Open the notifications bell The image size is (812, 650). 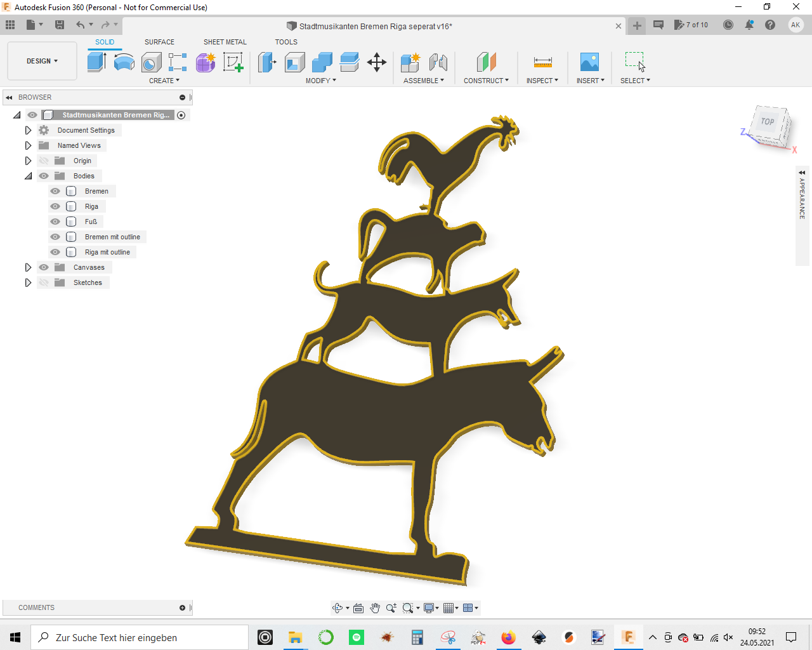tap(749, 25)
